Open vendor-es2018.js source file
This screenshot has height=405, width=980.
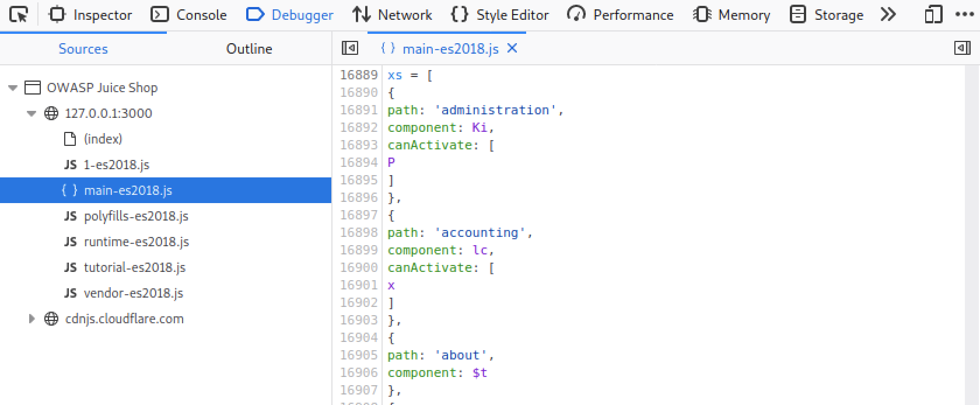134,293
